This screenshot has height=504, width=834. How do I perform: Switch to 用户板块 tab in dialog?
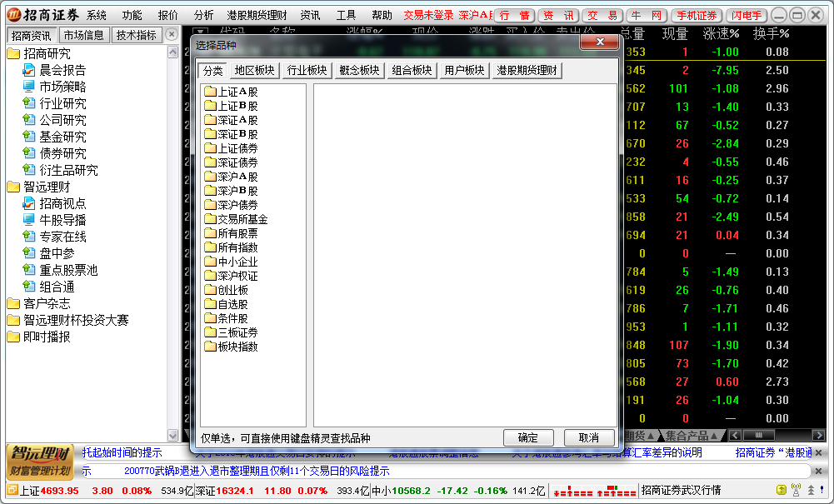coord(464,70)
